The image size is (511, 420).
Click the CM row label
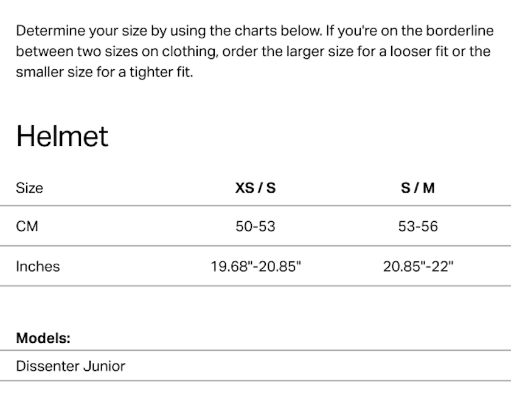pos(27,227)
